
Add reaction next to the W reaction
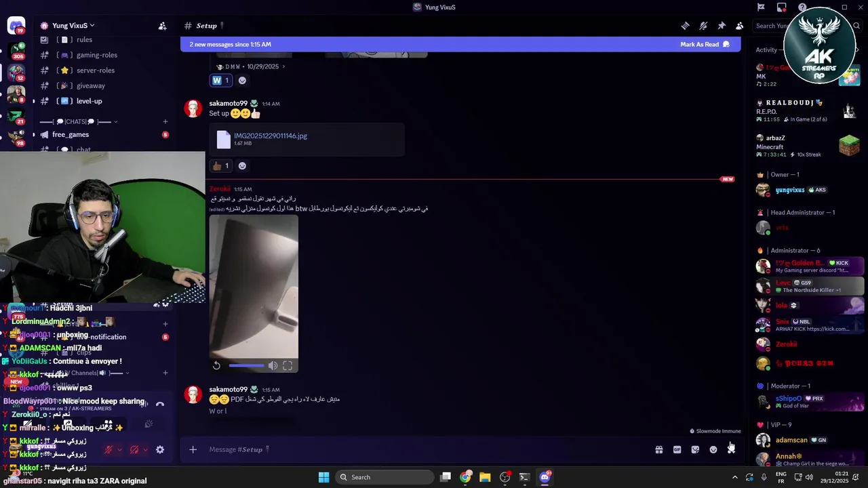(242, 81)
